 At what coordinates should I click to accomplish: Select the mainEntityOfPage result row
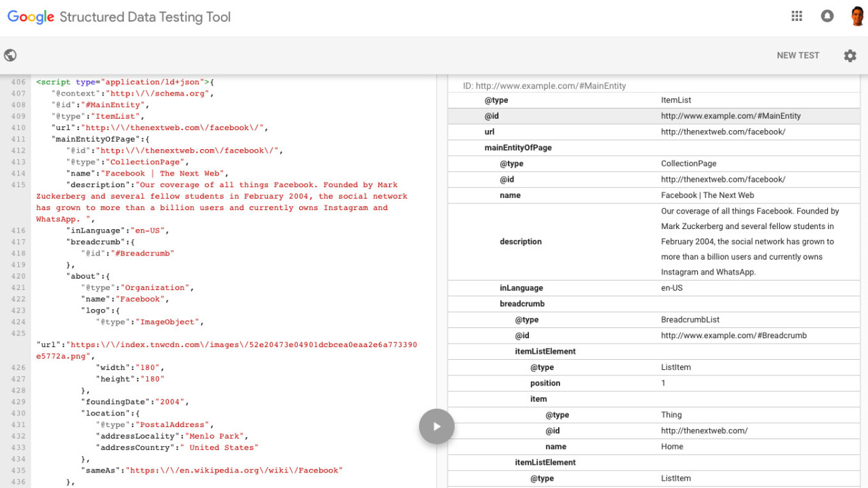pyautogui.click(x=518, y=148)
